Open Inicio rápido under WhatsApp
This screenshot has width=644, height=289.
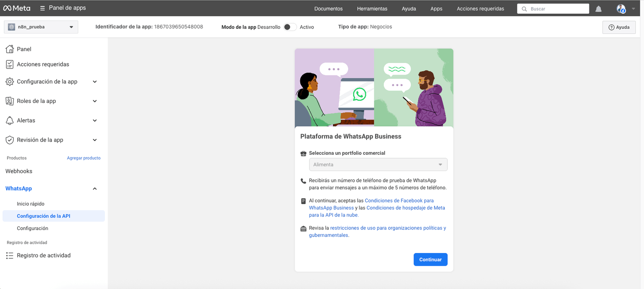click(30, 204)
